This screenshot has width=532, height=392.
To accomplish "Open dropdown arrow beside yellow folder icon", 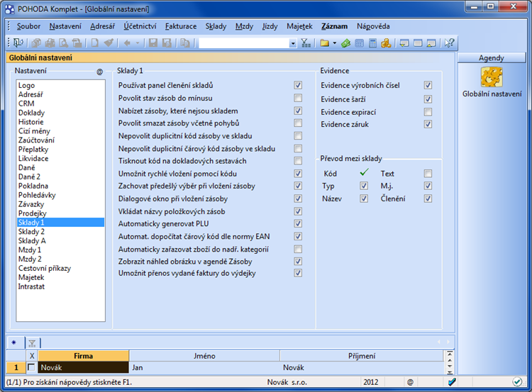I will [335, 43].
